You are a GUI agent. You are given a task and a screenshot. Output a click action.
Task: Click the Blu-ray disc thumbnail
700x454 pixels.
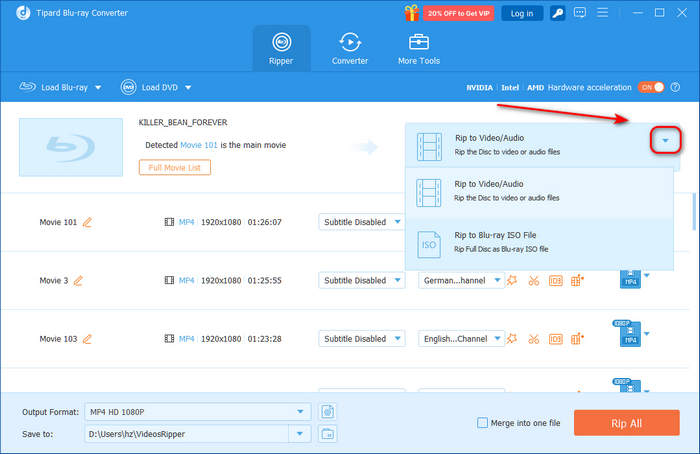click(x=71, y=147)
